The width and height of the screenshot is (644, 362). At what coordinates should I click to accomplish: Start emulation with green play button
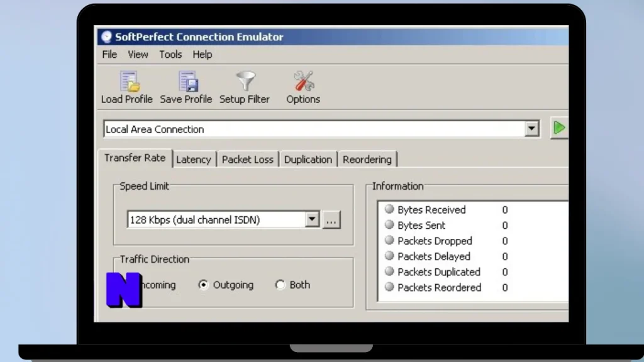pos(559,128)
